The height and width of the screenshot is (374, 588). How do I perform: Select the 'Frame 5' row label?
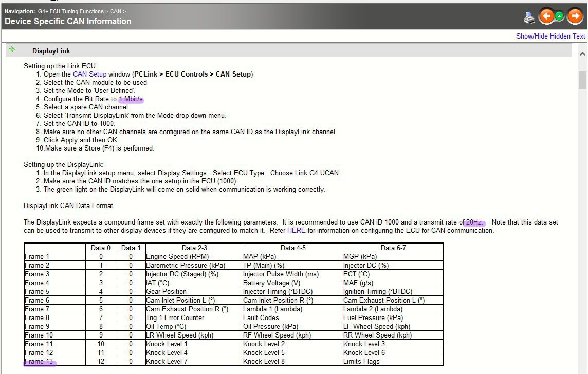pyautogui.click(x=37, y=292)
